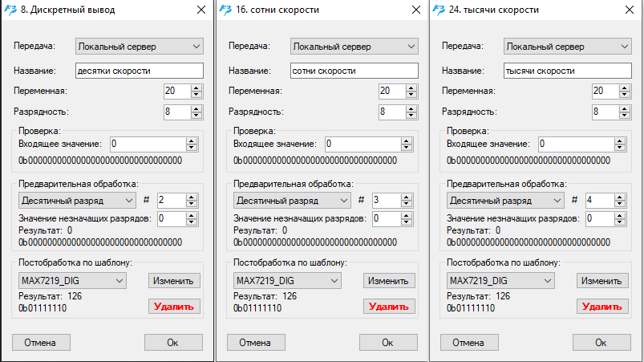Close the '24. тысячи скорости' dialog window

[x=630, y=10]
